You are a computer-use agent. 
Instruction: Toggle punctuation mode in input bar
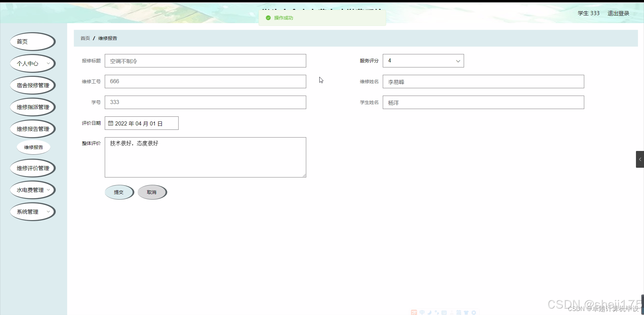pos(437,312)
